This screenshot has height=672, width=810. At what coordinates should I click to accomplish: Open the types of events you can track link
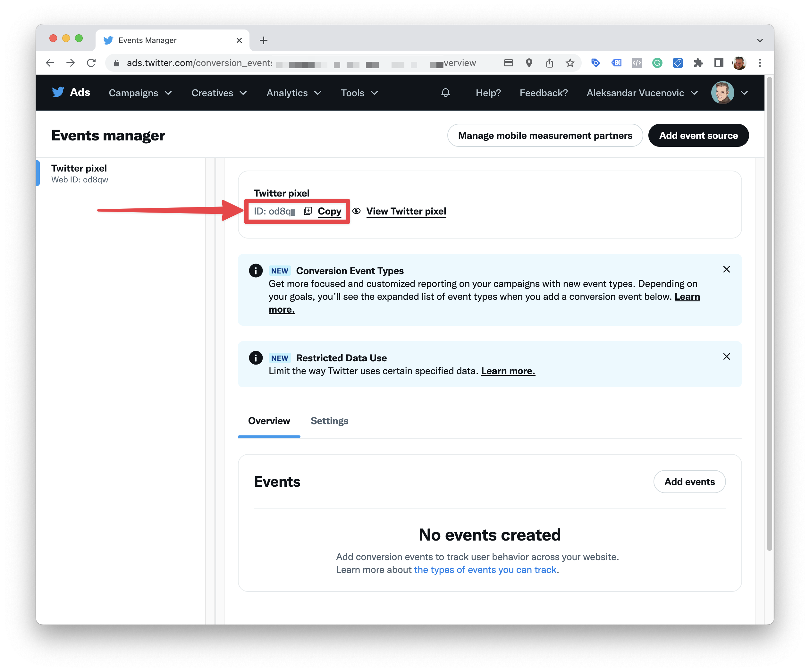click(485, 570)
